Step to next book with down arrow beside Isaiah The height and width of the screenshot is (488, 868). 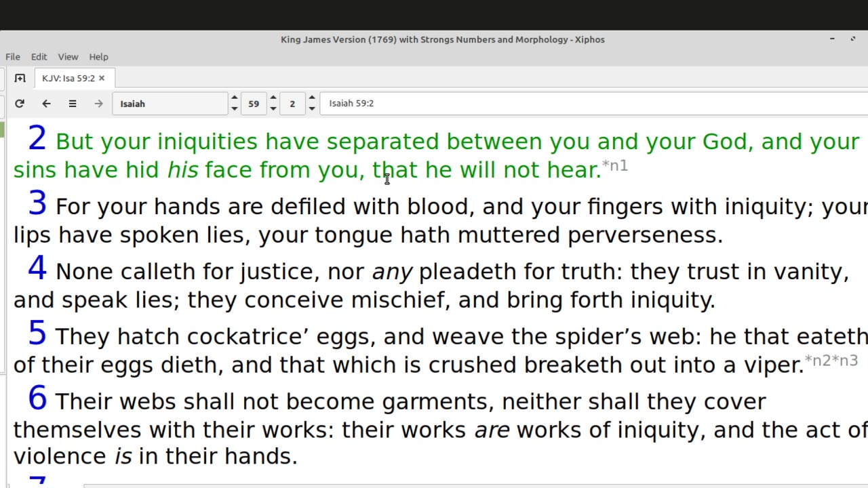(x=234, y=109)
